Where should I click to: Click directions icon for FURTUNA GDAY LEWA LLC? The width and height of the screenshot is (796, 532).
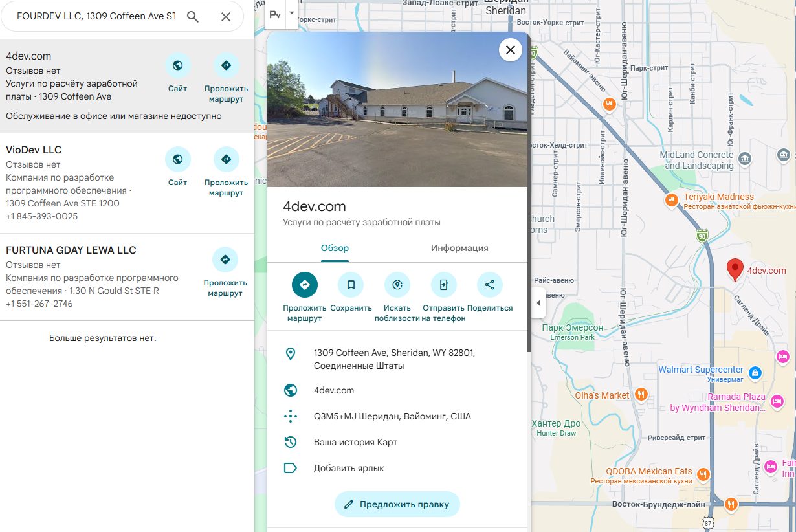click(x=225, y=260)
